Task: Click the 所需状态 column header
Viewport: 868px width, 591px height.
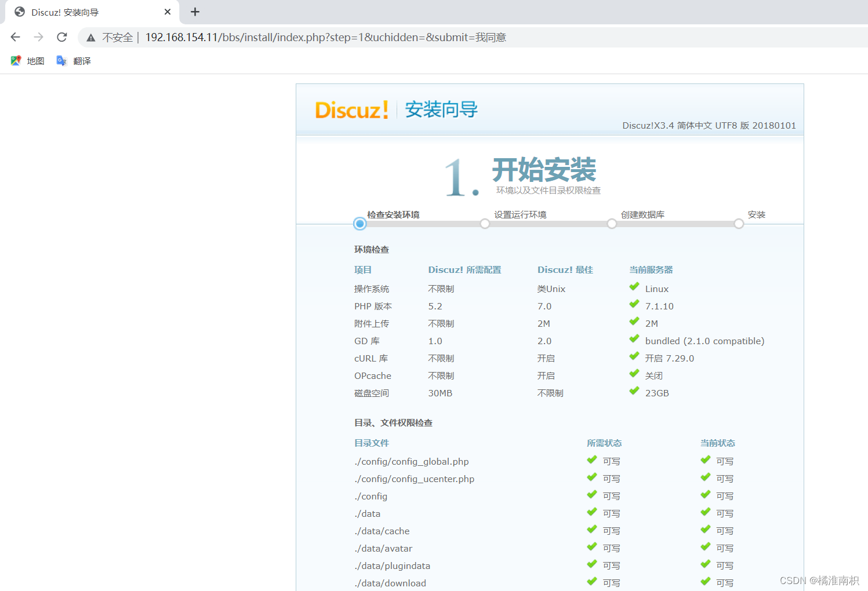Action: pyautogui.click(x=604, y=443)
